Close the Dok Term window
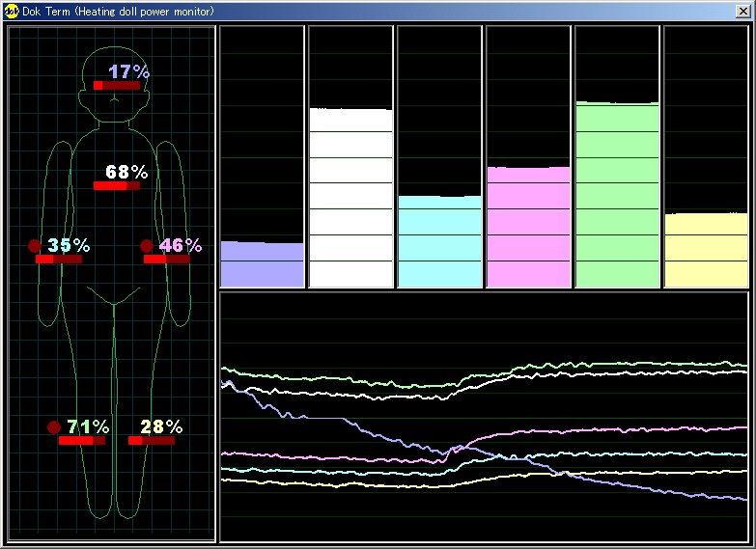 click(743, 11)
